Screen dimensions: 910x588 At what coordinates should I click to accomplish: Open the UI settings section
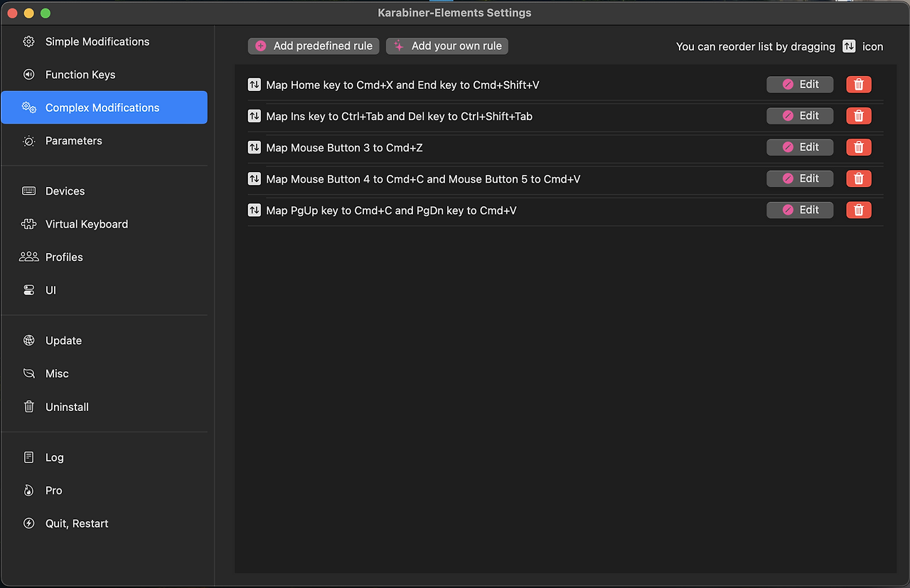[105, 290]
